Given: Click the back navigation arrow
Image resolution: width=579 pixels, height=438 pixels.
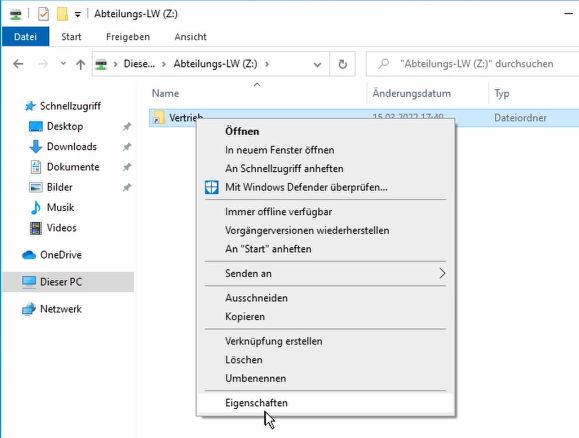Looking at the screenshot, I should tap(18, 64).
